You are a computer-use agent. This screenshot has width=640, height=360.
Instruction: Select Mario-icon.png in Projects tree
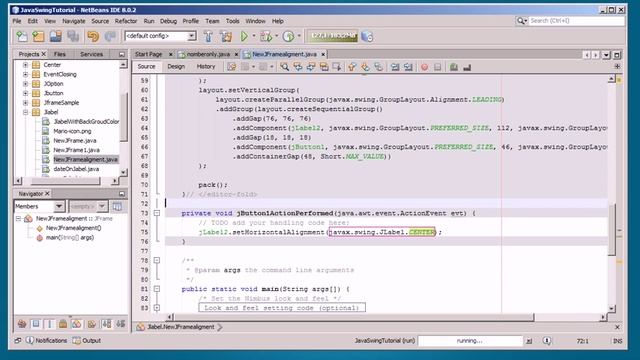coord(72,131)
